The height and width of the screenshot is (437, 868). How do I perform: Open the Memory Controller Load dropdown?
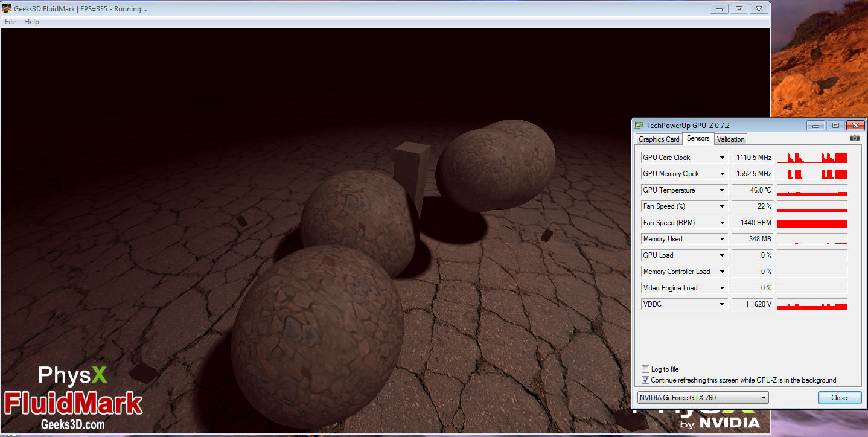coord(722,272)
